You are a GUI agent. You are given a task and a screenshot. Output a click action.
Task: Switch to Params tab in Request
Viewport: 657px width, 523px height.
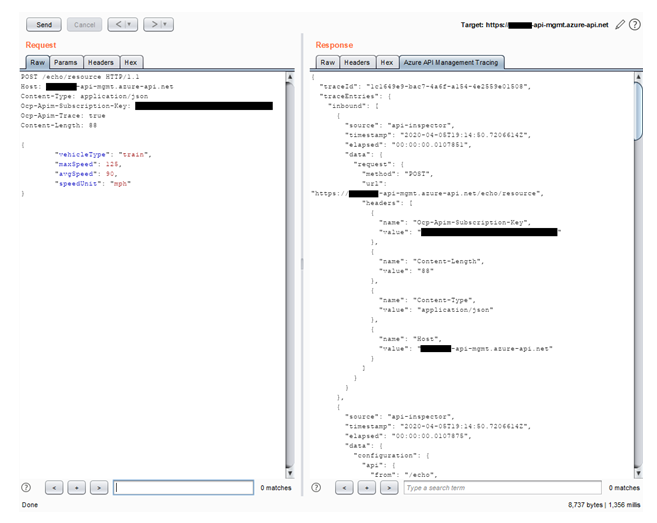coord(65,62)
